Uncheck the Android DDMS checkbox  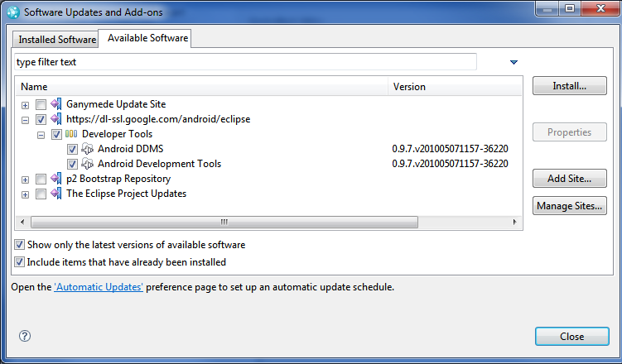tap(72, 150)
